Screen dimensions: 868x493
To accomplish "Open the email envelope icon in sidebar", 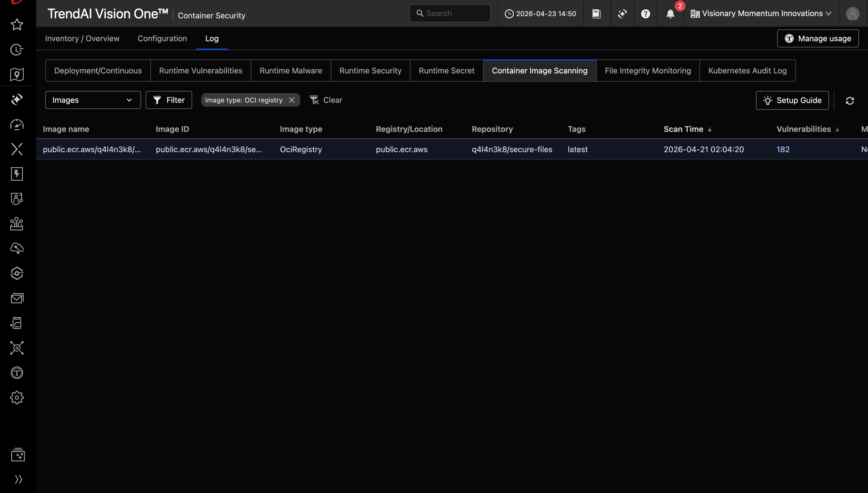I will (x=17, y=298).
